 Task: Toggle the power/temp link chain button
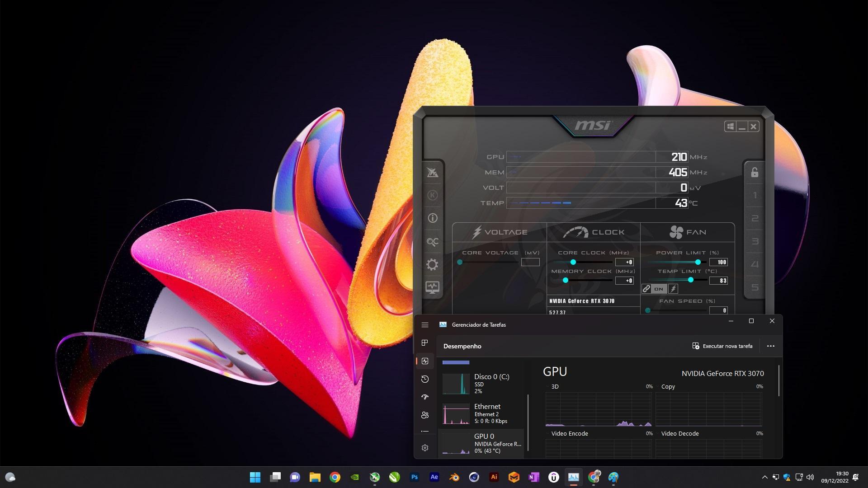pos(646,289)
